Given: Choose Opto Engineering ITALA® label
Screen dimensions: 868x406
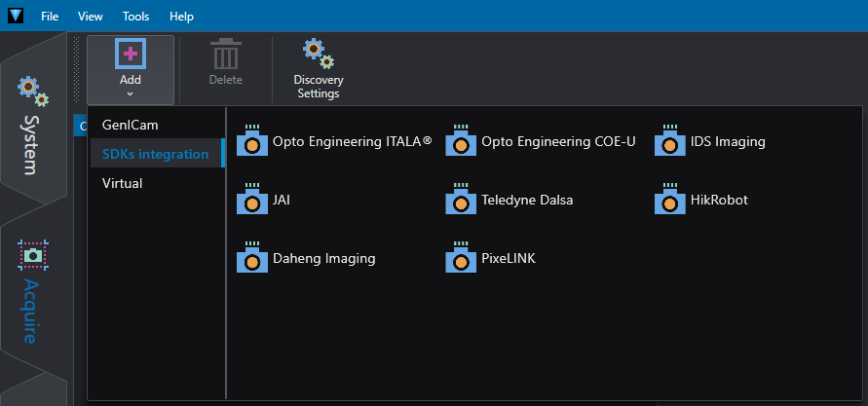Looking at the screenshot, I should (x=352, y=142).
